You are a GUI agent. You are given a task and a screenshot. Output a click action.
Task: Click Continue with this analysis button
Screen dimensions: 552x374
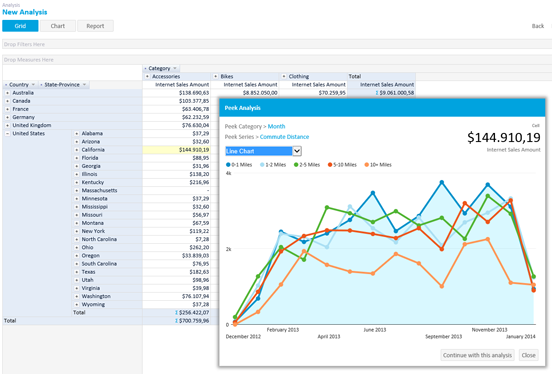point(477,355)
